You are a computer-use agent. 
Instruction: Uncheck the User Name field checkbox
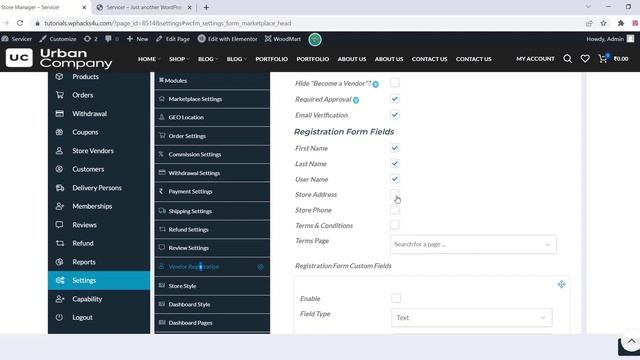point(395,179)
